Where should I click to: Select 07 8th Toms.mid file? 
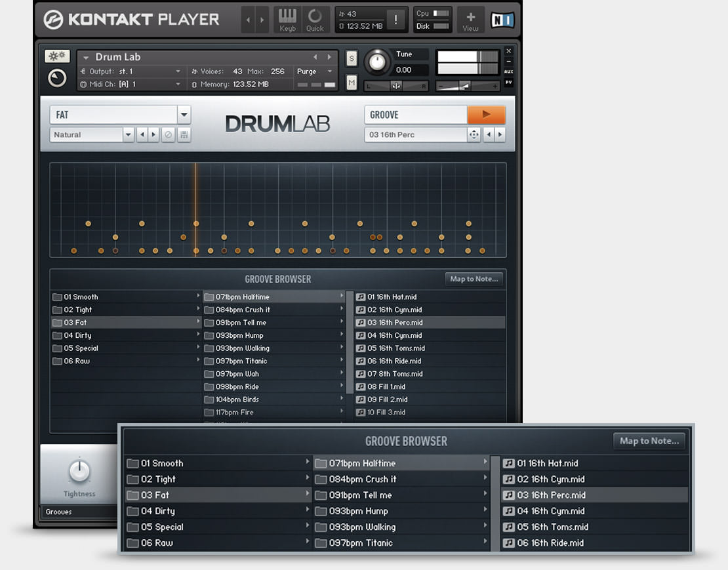pyautogui.click(x=430, y=374)
